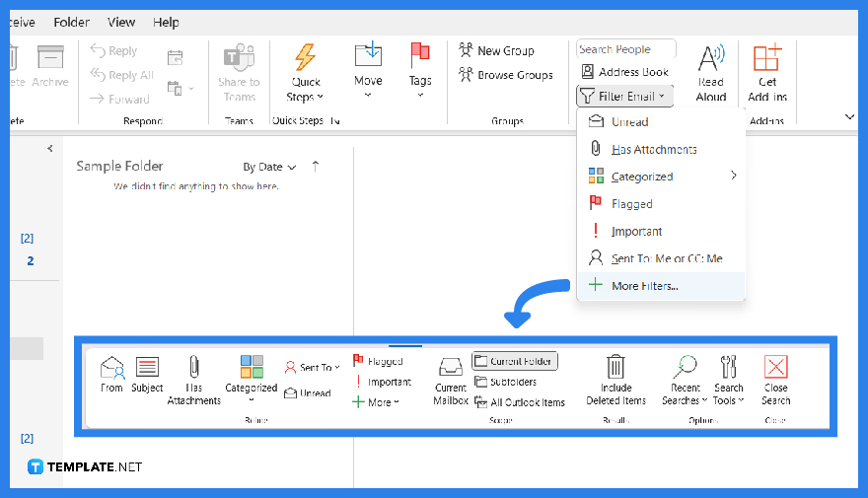Open the More dropdown in Refine group

(376, 402)
